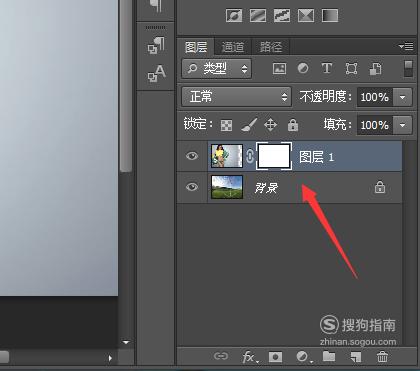Click the gradient map adjustment icon
This screenshot has width=420, height=371.
(x=258, y=15)
